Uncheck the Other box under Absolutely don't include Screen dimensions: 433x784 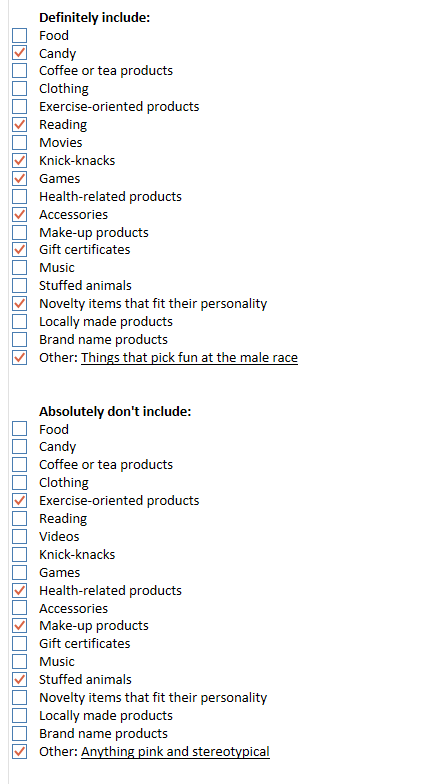[20, 752]
